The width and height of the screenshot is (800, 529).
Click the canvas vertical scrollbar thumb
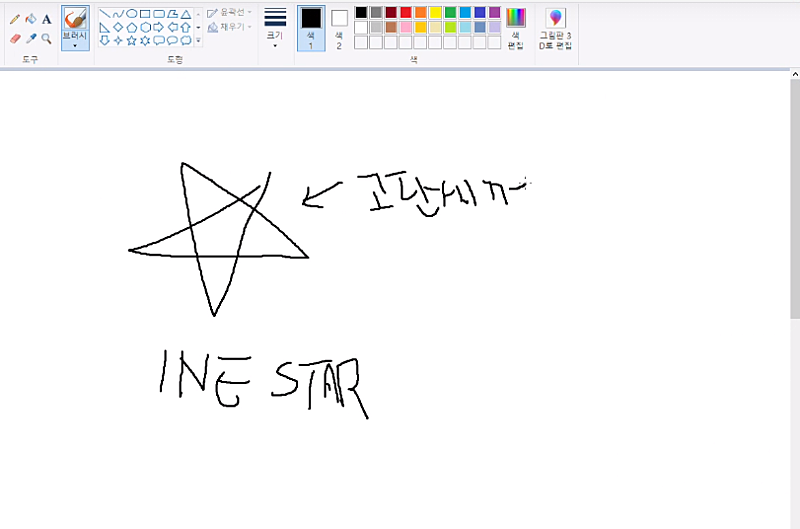click(x=795, y=199)
